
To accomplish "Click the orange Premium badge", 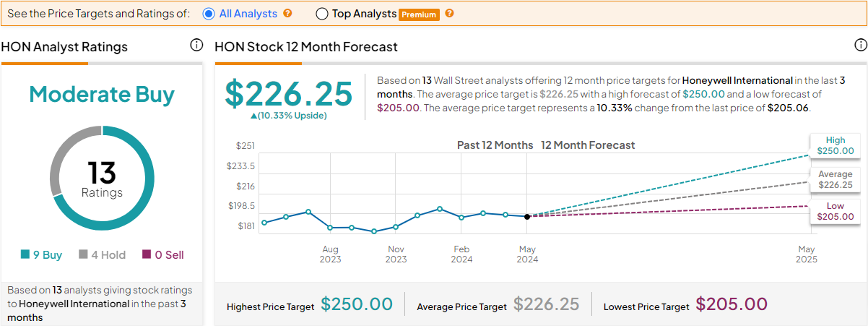I will tap(420, 14).
